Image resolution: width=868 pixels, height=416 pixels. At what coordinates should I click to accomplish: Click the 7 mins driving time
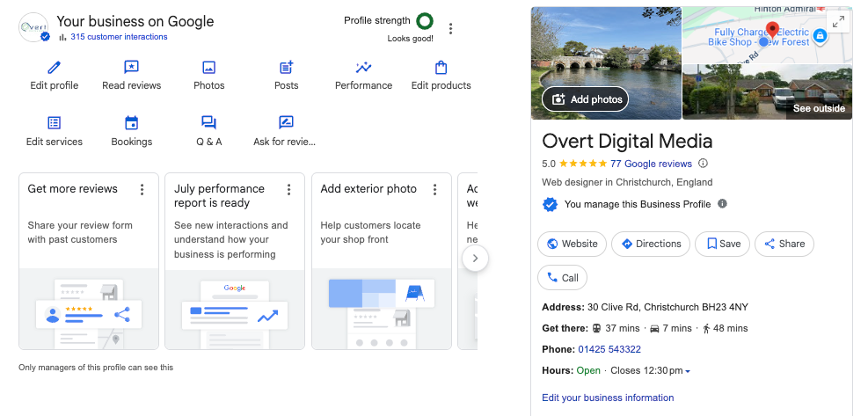pos(677,328)
